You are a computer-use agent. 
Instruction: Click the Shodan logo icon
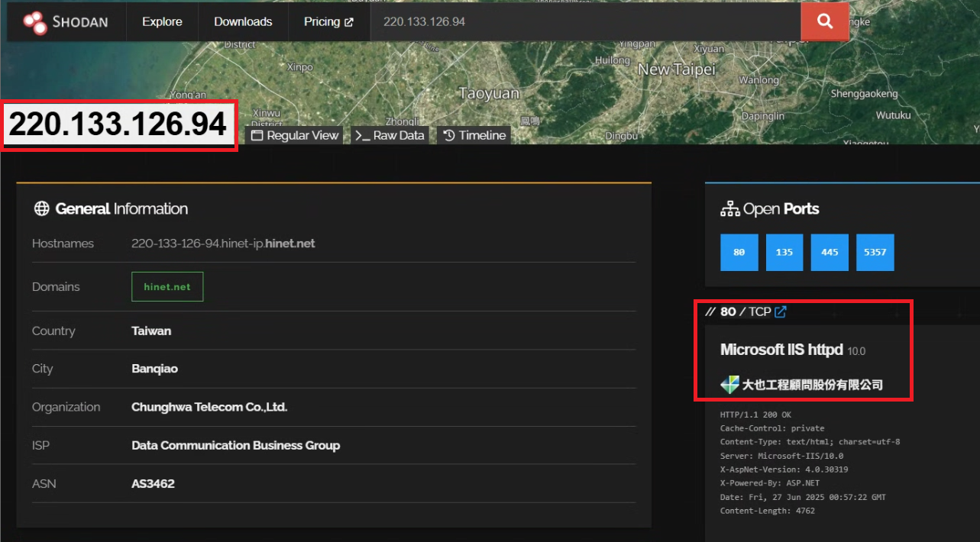click(x=34, y=22)
